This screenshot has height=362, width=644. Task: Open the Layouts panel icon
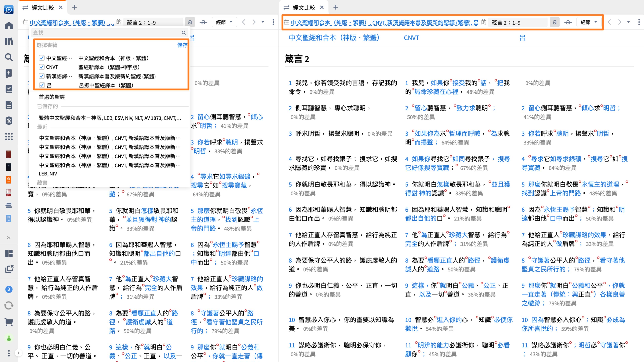(x=9, y=254)
